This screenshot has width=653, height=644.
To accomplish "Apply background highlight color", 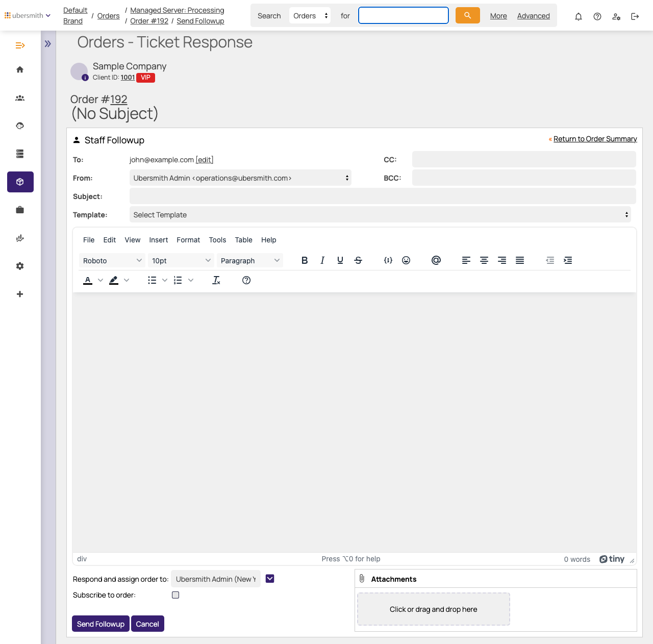I will click(x=114, y=280).
